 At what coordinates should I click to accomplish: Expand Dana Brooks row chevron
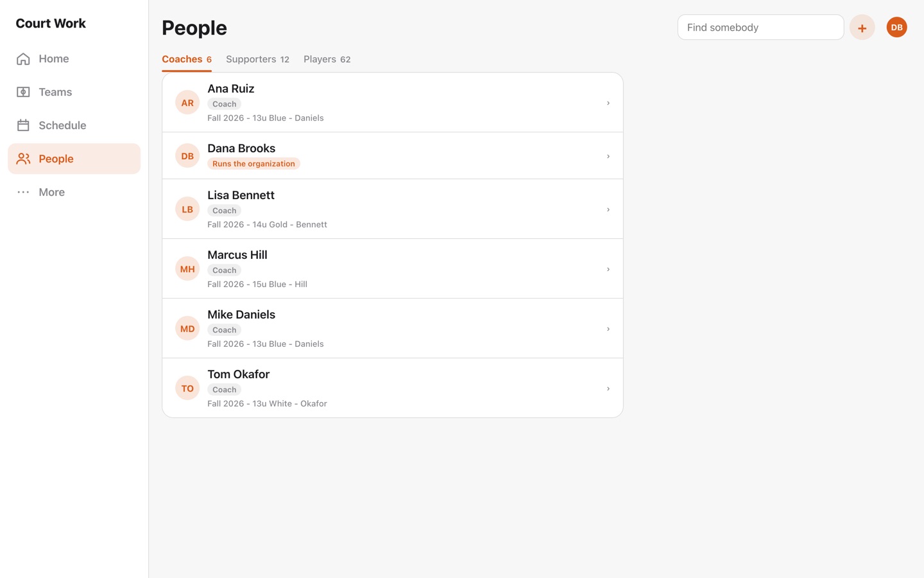coord(608,156)
